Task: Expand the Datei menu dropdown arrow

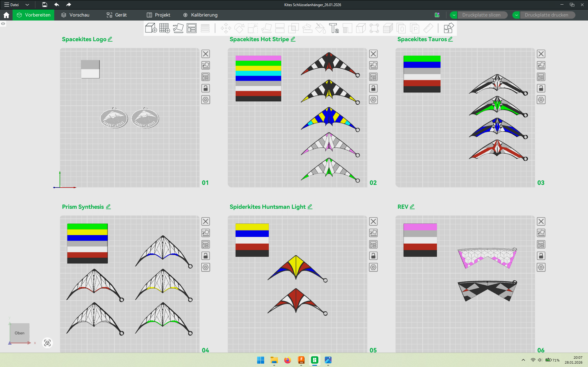Action: [x=27, y=5]
